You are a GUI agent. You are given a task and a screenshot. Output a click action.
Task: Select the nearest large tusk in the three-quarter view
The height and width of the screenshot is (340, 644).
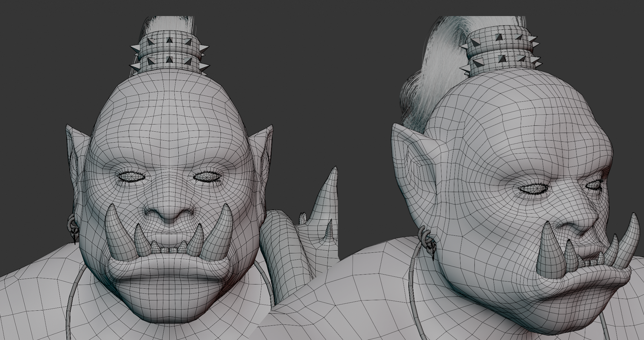point(550,250)
